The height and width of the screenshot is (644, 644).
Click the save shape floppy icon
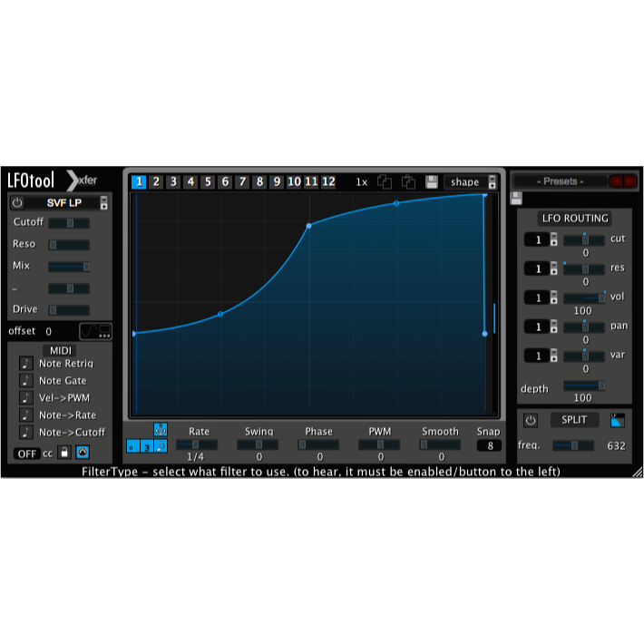[433, 181]
